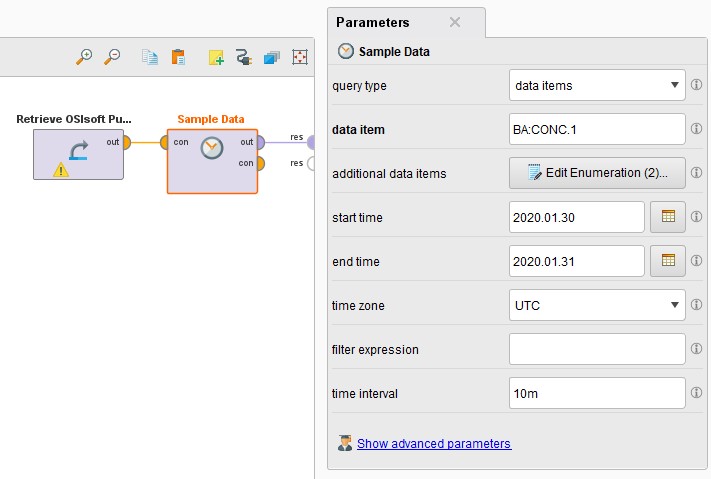Viewport: 711px width, 479px height.
Task: Click the copy icon in process toolbar
Action: (150, 57)
